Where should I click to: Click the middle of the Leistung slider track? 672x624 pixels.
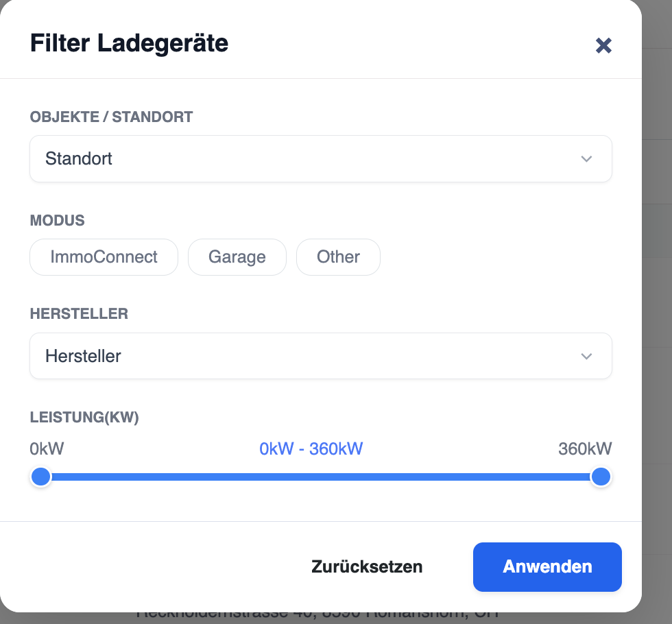[x=321, y=477]
